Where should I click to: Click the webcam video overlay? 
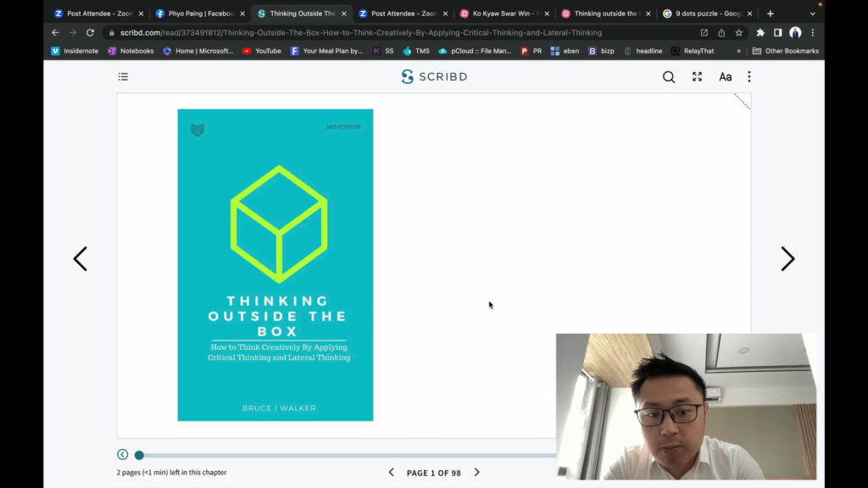point(686,406)
